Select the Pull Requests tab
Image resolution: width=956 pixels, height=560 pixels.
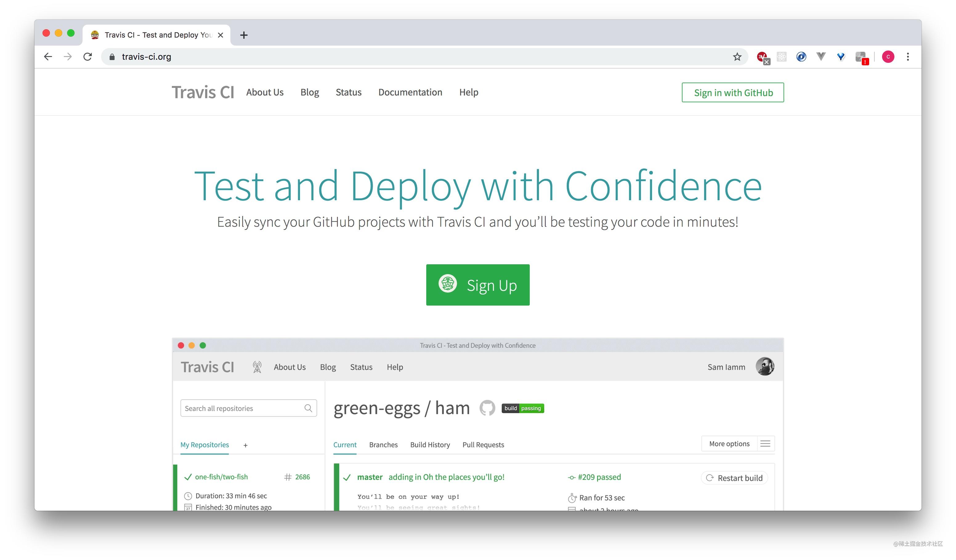483,445
